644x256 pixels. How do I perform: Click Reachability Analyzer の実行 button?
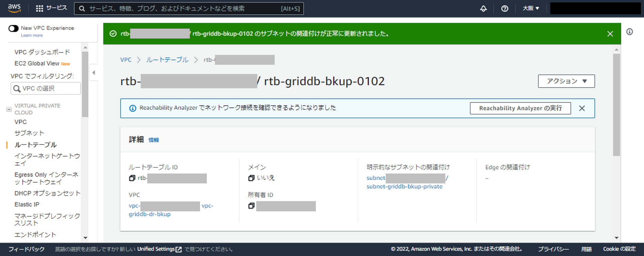520,108
